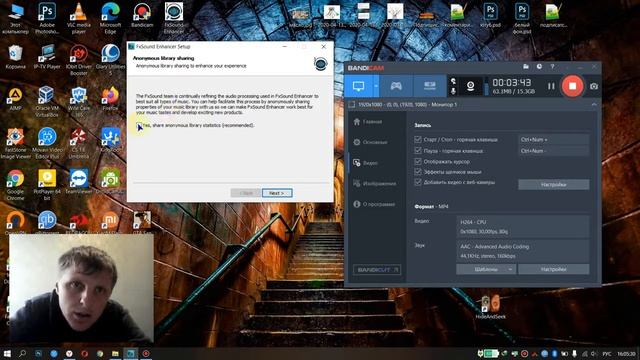This screenshot has height=360, width=640.
Task: Collapse Bandicam monitor info bar chevron
Action: pyautogui.click(x=594, y=105)
